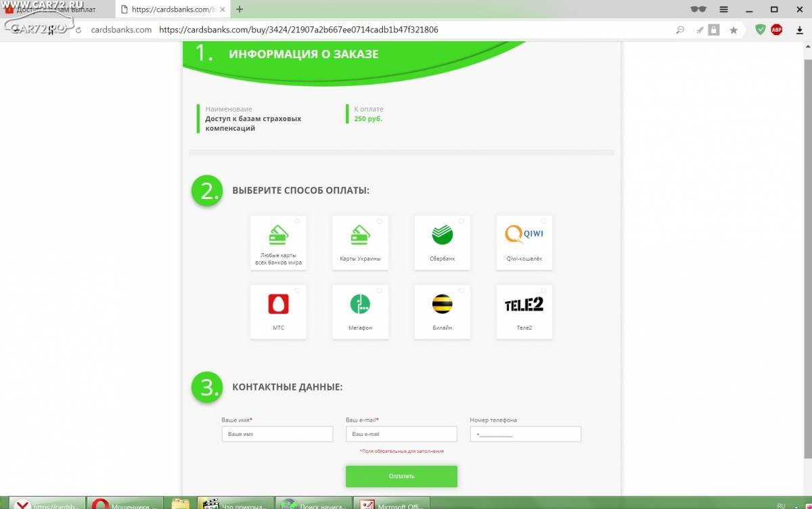Open the Microsoft Office taskbar item
The height and width of the screenshot is (509, 812).
[393, 504]
